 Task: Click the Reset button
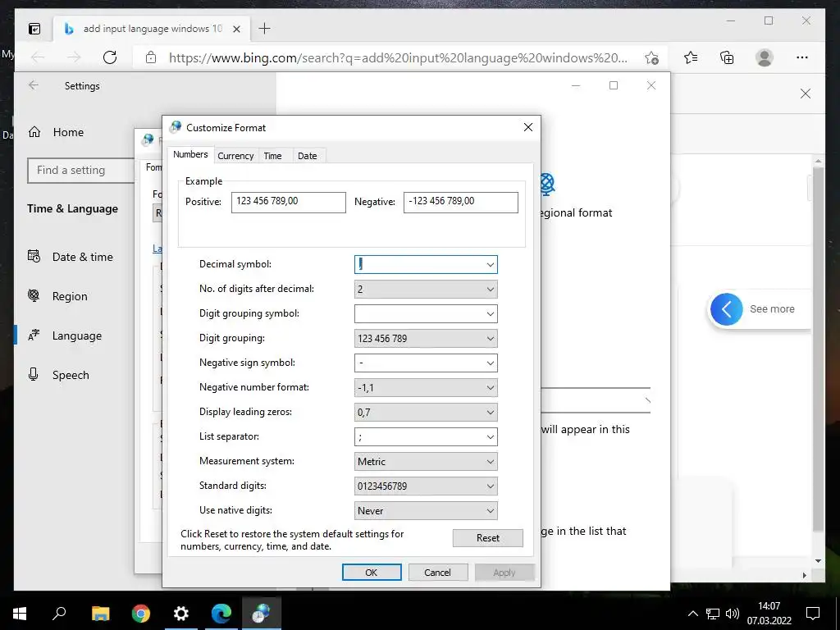coord(487,538)
